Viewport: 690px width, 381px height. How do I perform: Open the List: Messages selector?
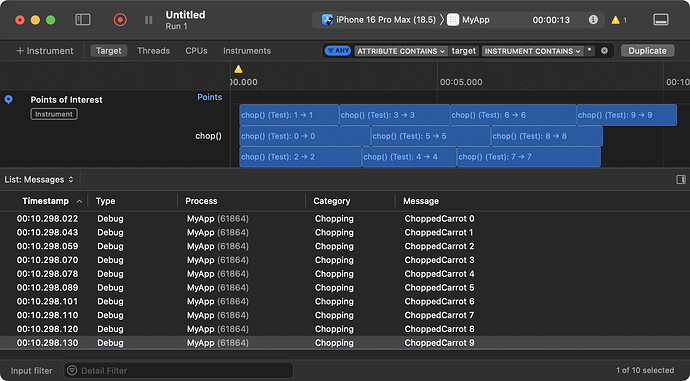(39, 180)
